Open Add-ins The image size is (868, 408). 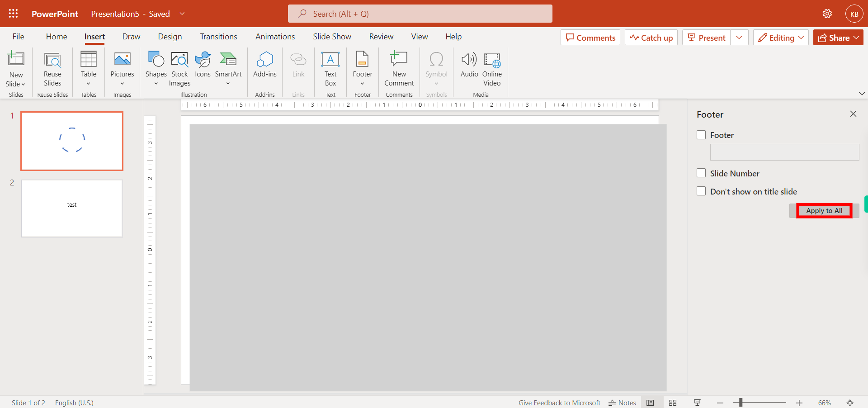pos(265,65)
